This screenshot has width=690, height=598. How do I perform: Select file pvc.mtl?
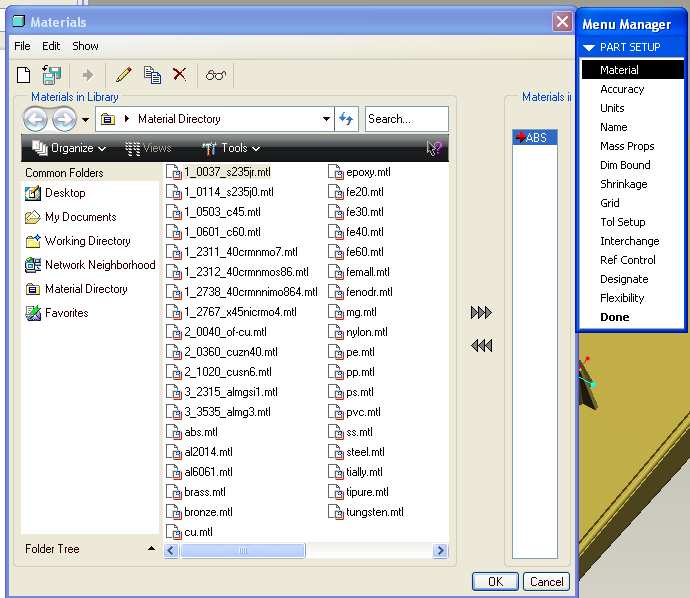(355, 412)
